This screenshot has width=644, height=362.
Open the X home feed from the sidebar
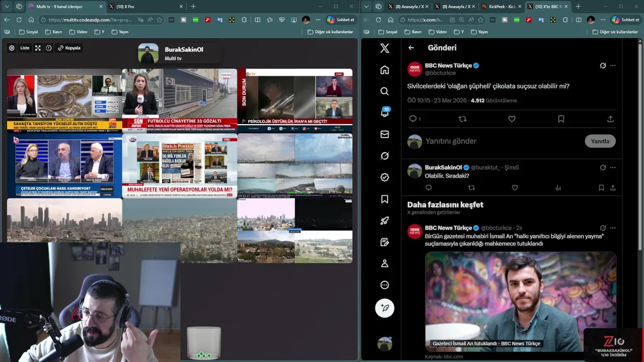pos(384,70)
